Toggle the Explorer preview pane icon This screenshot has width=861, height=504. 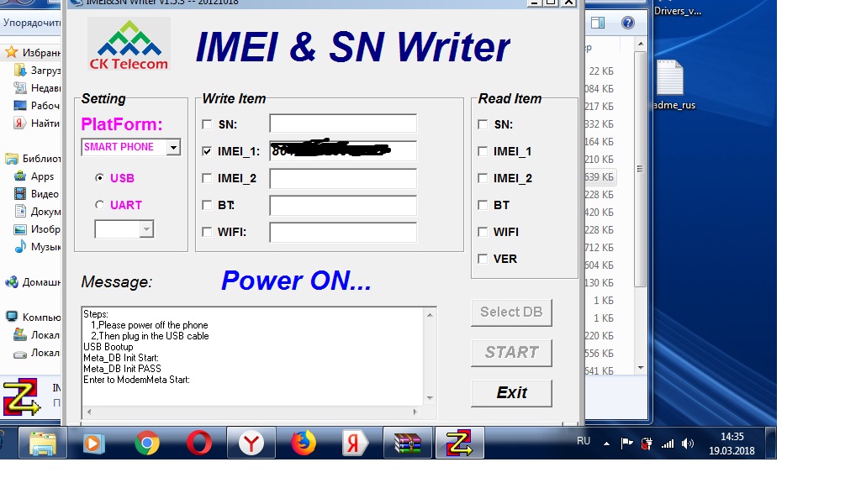pos(598,23)
